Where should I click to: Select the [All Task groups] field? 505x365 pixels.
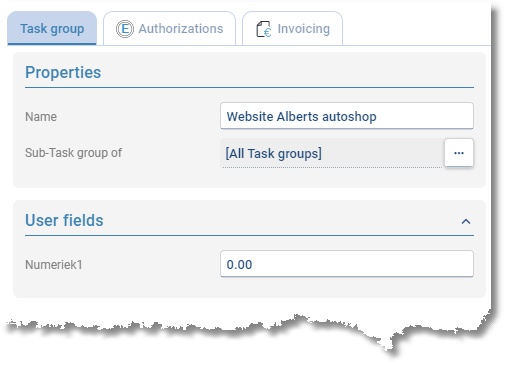point(332,153)
